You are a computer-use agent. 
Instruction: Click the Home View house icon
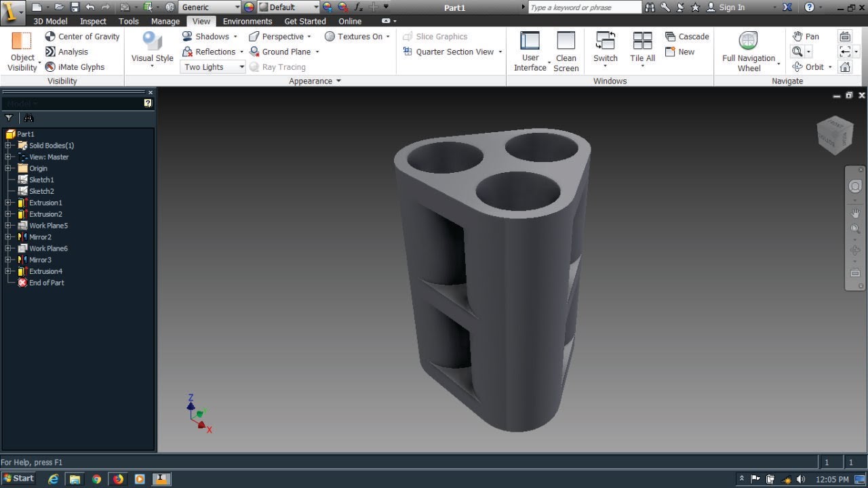(845, 66)
